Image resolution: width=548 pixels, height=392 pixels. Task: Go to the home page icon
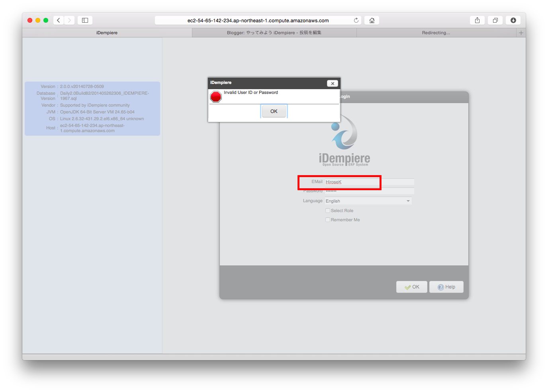pos(372,20)
